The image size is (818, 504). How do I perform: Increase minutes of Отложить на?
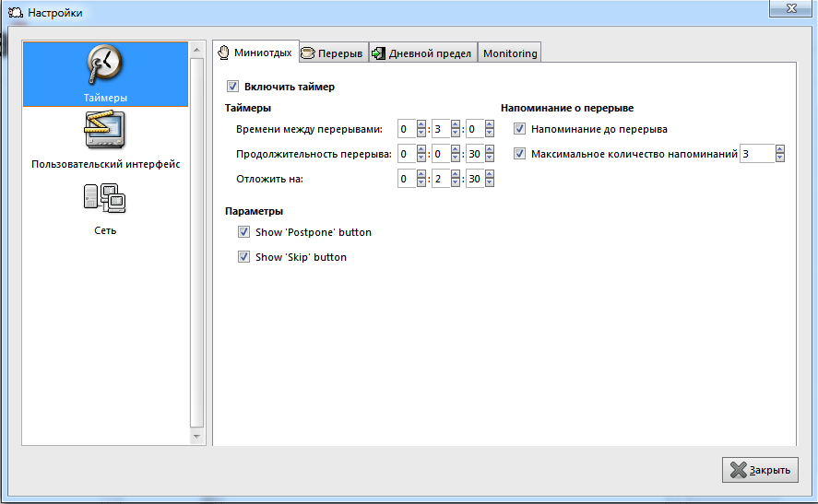coord(456,174)
